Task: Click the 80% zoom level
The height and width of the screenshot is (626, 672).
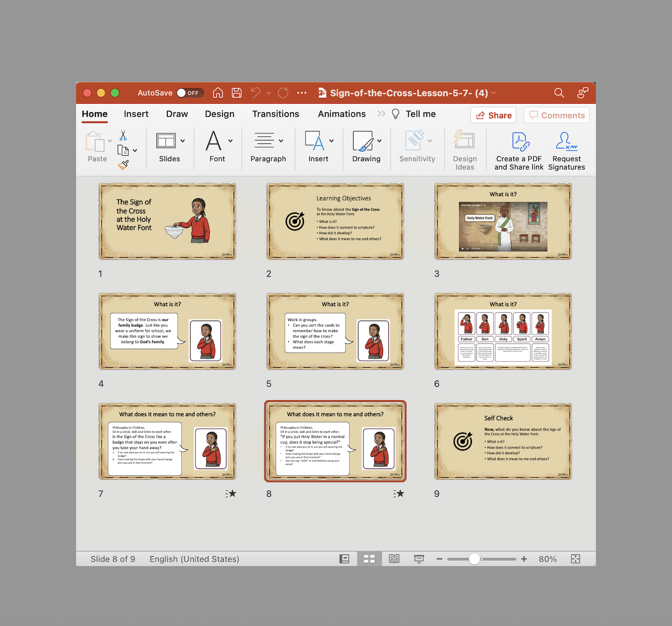Action: point(548,559)
